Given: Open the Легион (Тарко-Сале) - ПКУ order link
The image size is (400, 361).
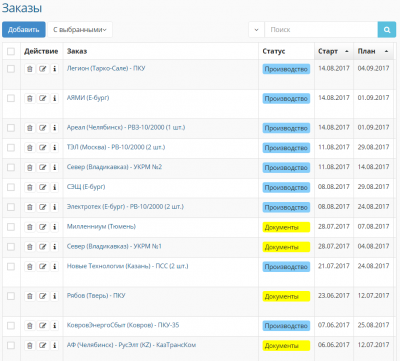Looking at the screenshot, I should tap(106, 68).
